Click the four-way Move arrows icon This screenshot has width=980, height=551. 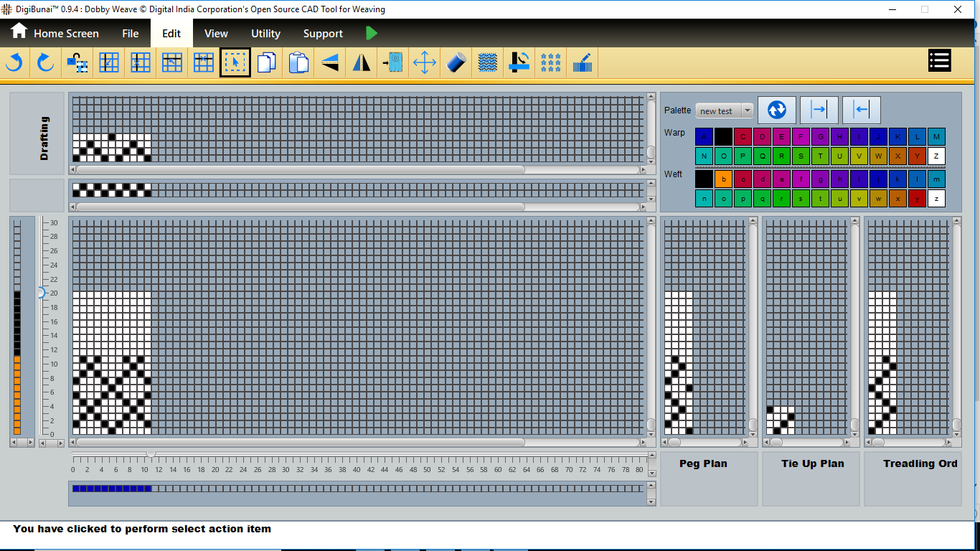click(x=425, y=63)
